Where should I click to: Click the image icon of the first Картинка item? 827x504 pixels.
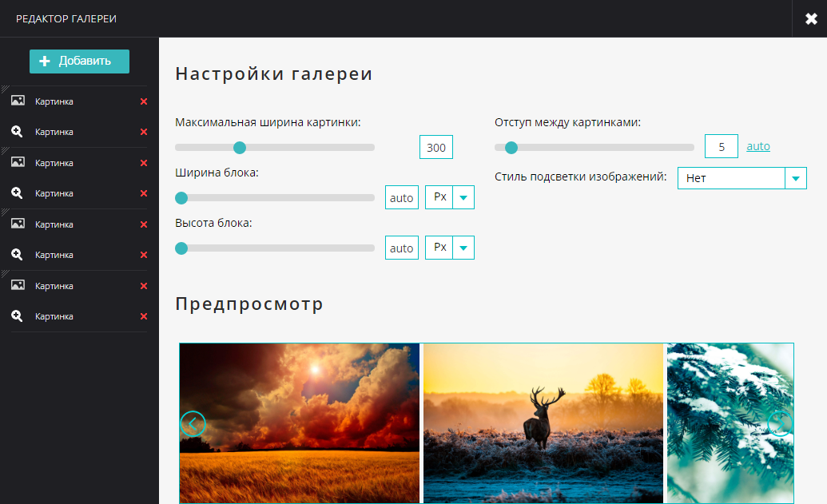17,101
